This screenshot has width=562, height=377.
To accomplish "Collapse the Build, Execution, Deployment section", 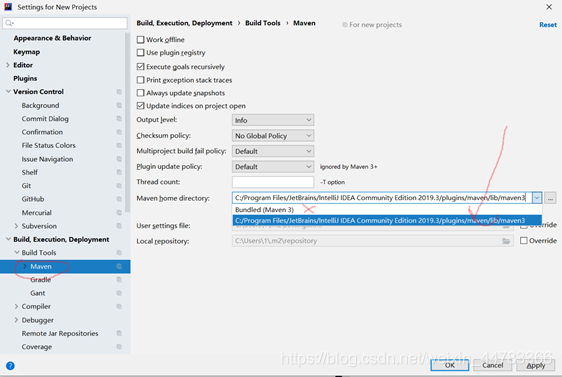I will point(8,239).
